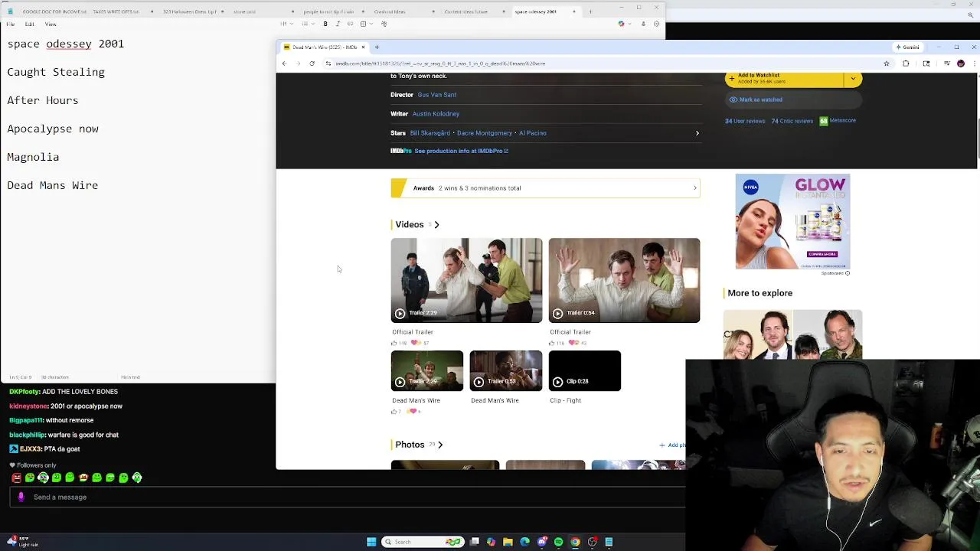
Task: Open Microsoft Edge from the taskbar
Action: point(524,542)
